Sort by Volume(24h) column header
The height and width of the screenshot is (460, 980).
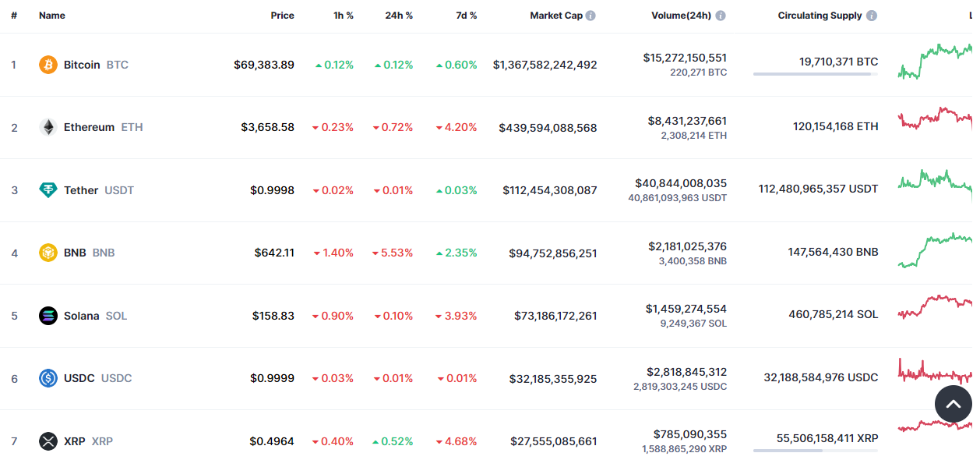point(682,16)
